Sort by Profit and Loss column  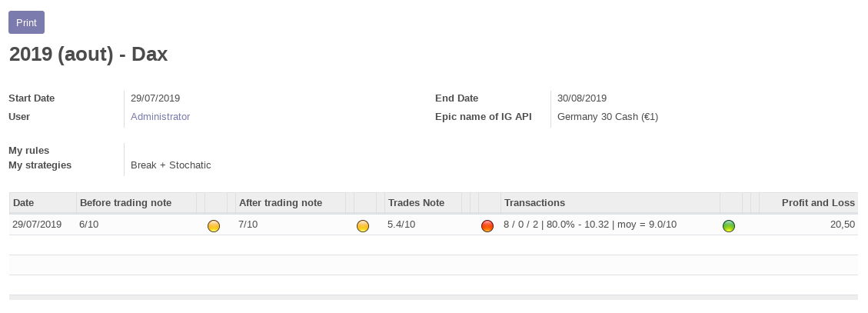point(817,203)
